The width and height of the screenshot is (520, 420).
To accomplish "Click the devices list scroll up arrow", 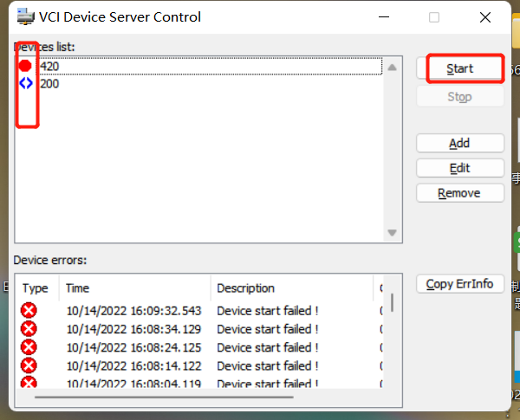I will [x=392, y=68].
